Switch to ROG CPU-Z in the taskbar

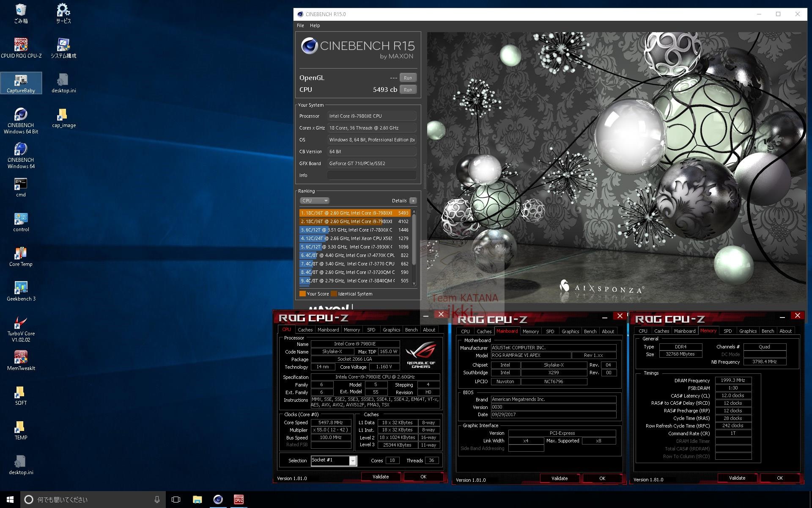point(239,500)
